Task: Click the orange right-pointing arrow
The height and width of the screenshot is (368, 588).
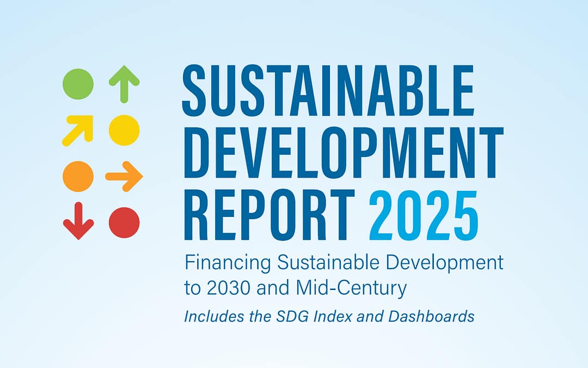Action: coord(124,176)
